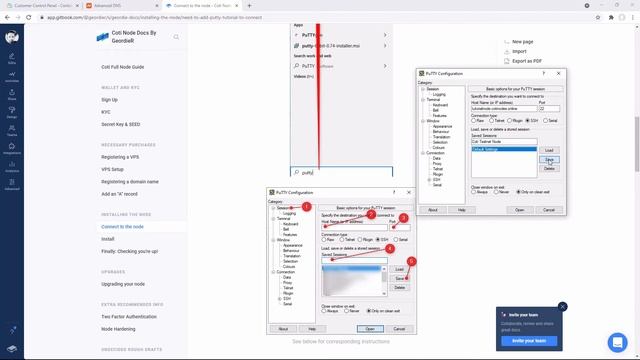Click the stacked-layers icon at sidebar bottom
This screenshot has height=360, width=640.
tap(12, 349)
